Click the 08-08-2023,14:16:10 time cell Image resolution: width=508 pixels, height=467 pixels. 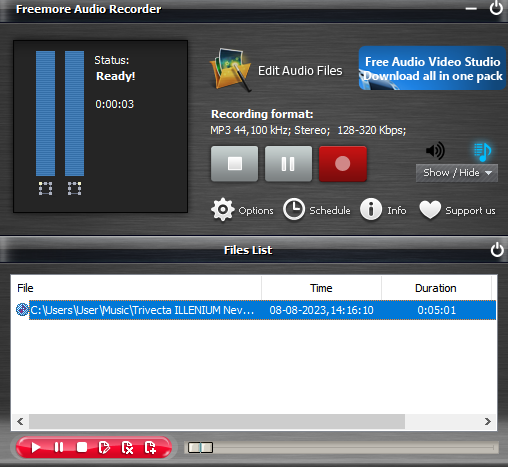pos(321,310)
